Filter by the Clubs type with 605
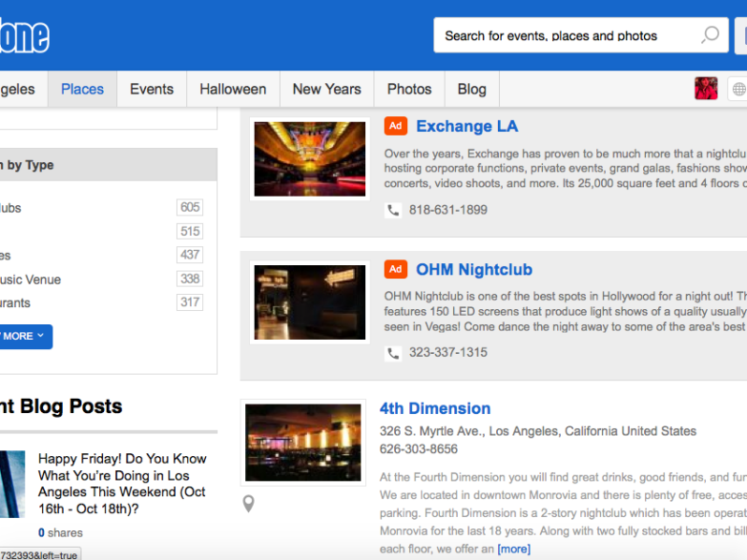Viewport: 747px width, 560px height. [x=10, y=208]
